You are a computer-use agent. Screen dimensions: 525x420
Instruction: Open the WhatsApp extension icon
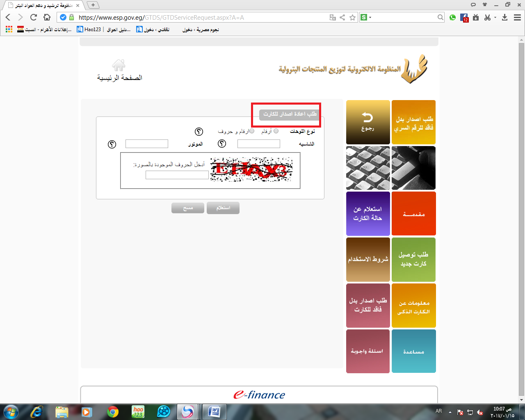[453, 17]
